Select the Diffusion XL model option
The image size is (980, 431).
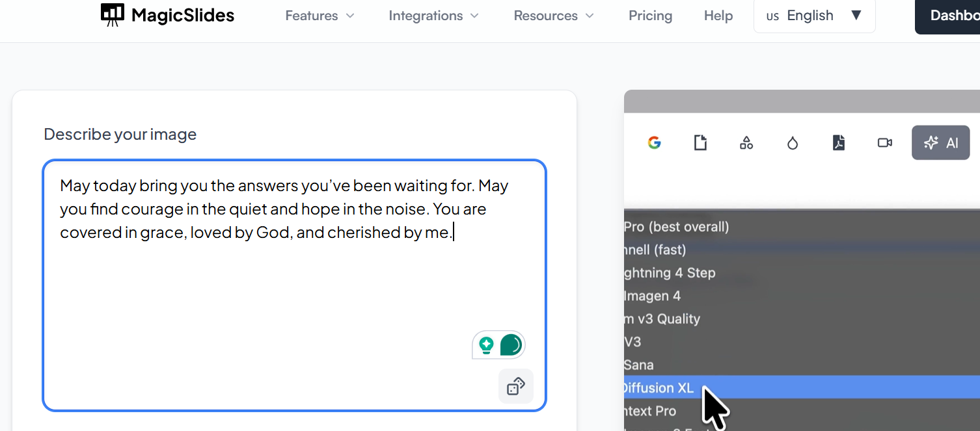[659, 388]
